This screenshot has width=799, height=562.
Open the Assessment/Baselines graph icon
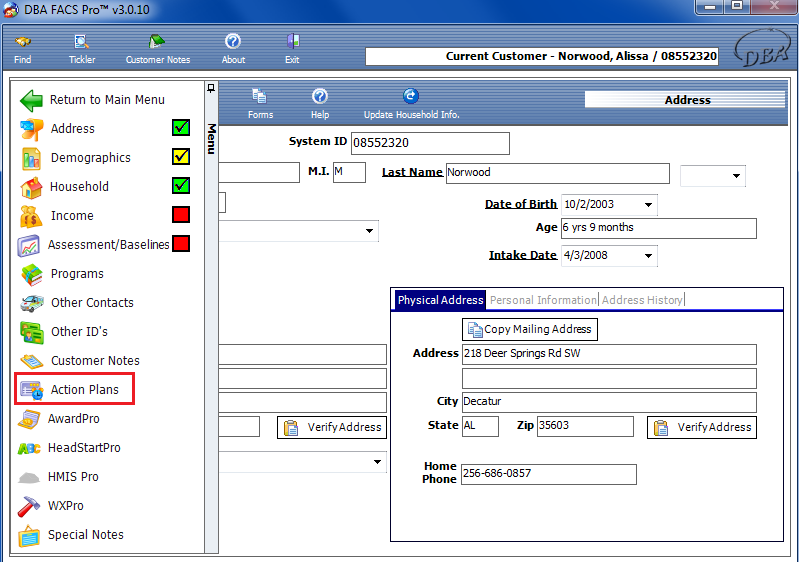pos(29,246)
